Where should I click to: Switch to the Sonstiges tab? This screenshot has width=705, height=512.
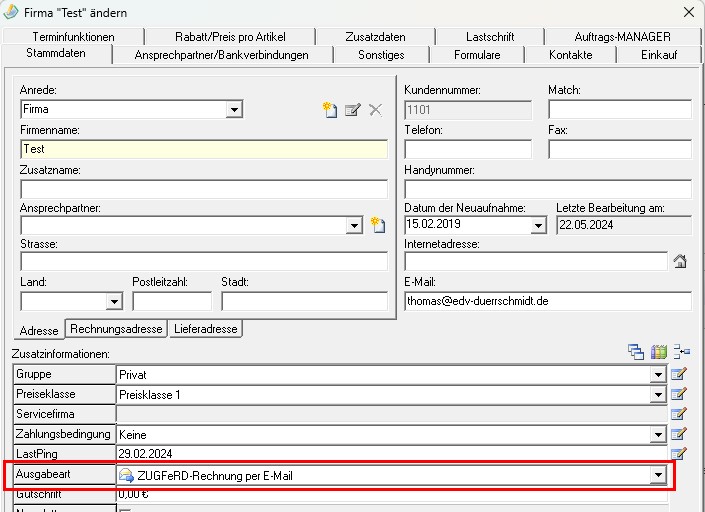point(381,55)
